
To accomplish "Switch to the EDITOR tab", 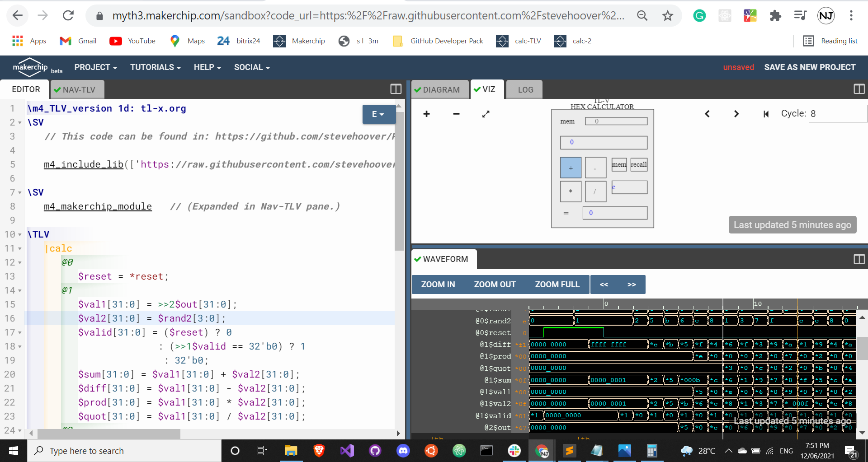I will [26, 89].
